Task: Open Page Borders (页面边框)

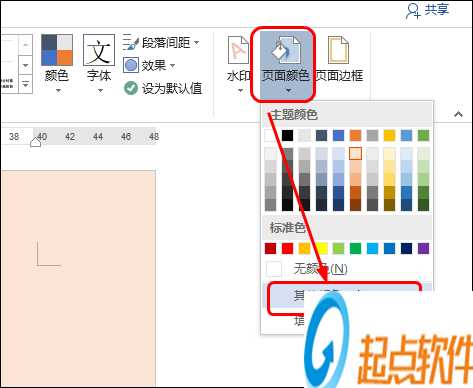Action: [x=339, y=59]
